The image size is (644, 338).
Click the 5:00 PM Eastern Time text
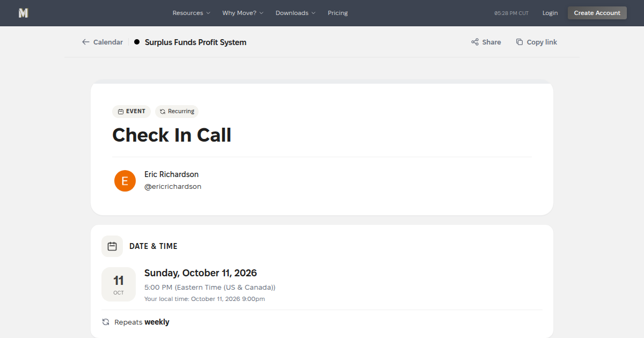(x=210, y=287)
